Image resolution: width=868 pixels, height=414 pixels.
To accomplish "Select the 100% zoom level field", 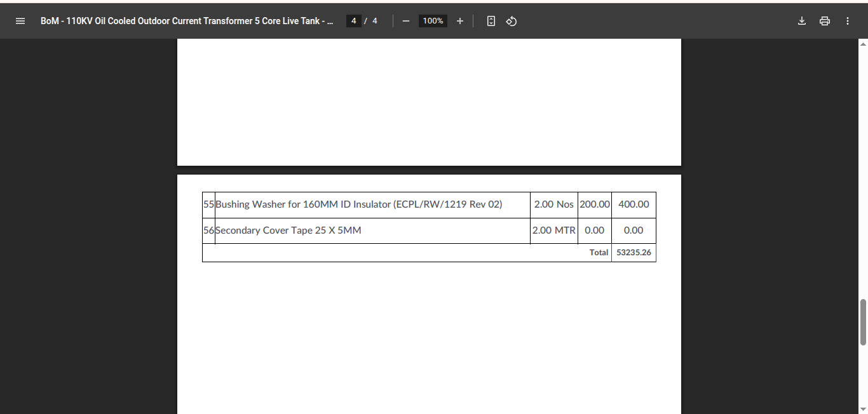I will tap(433, 21).
